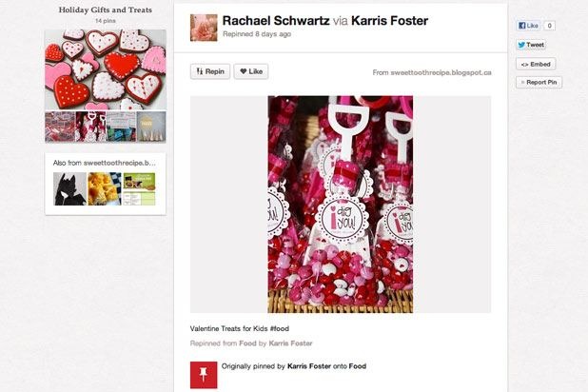The width and height of the screenshot is (588, 392).
Task: Enlarge the I dig you treats image
Action: [x=340, y=204]
